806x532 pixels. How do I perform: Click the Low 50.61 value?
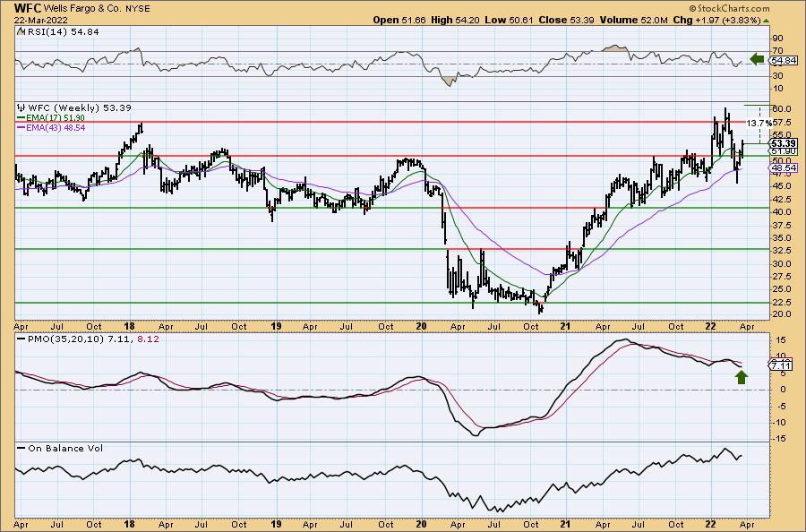tap(509, 20)
